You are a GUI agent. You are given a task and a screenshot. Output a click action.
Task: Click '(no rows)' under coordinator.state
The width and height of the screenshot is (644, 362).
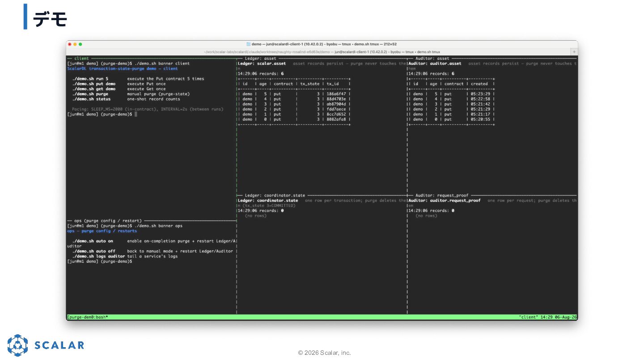[255, 216]
